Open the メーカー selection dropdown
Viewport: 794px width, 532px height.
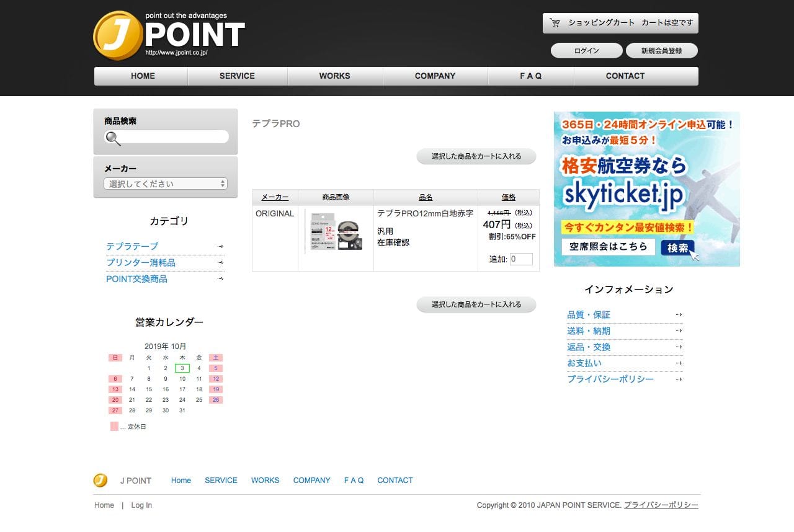165,184
